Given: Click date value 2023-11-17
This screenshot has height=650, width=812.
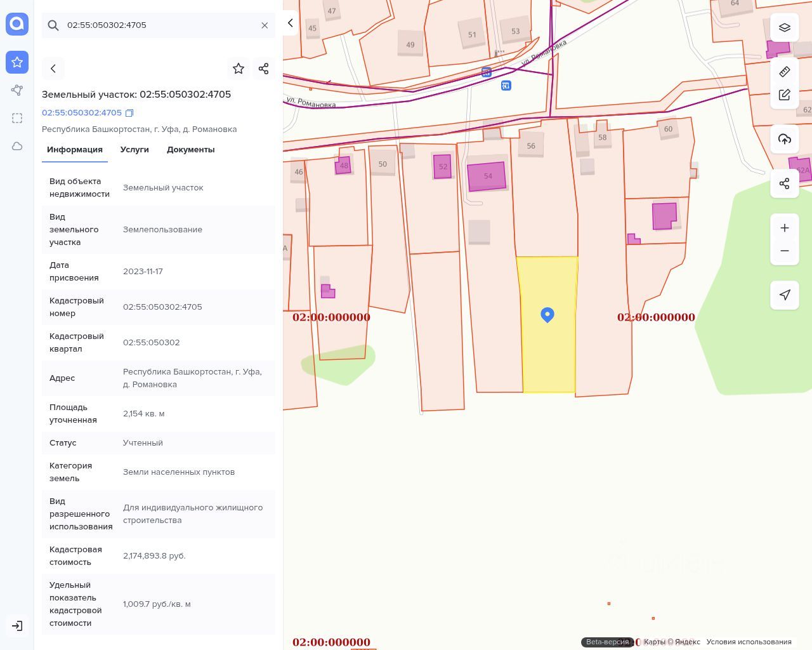Looking at the screenshot, I should 143,272.
